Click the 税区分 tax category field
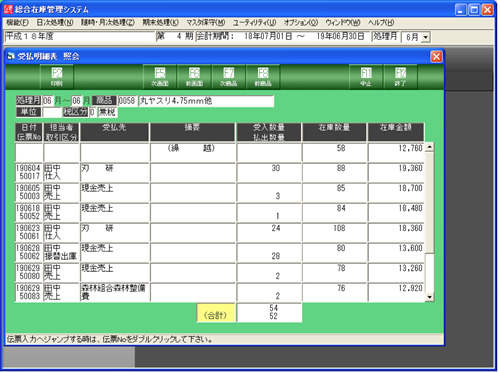Viewport: 500px width, 372px height. pos(92,112)
